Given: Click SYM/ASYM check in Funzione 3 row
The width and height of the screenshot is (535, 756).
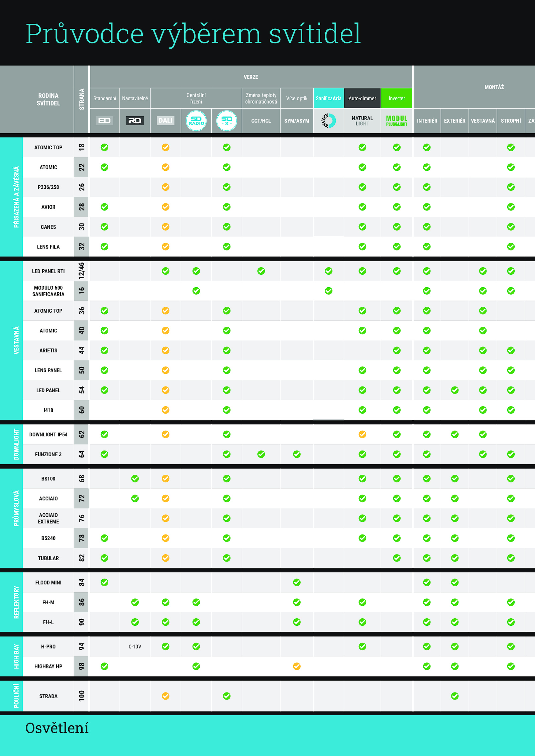Looking at the screenshot, I should pyautogui.click(x=297, y=454).
